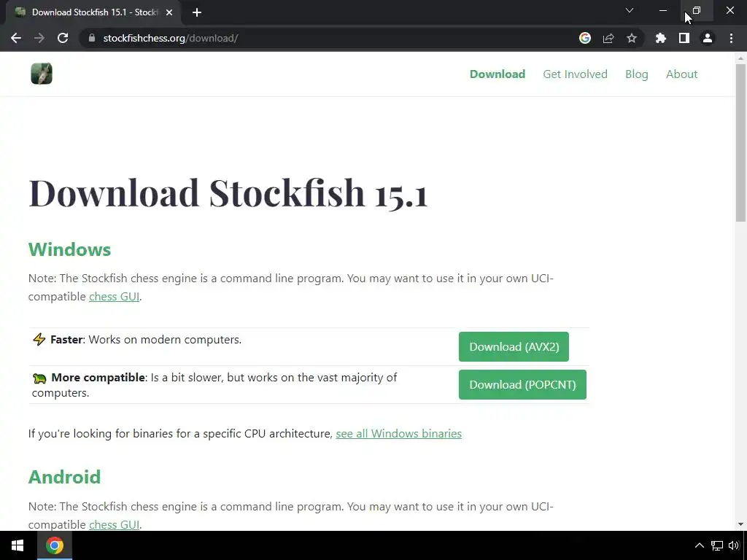Close the Download Stockfish 15.1 tab
The height and width of the screenshot is (560, 747).
point(169,12)
